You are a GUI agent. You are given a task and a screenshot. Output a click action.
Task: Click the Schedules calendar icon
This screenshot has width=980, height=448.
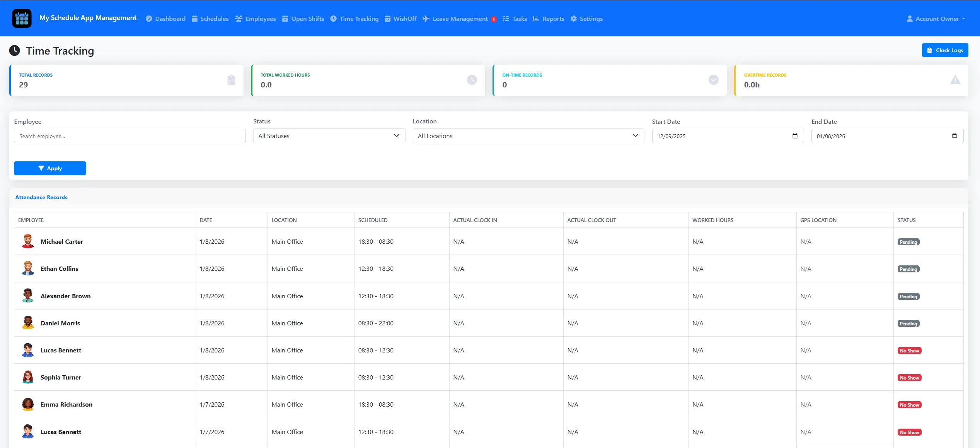[x=194, y=19]
